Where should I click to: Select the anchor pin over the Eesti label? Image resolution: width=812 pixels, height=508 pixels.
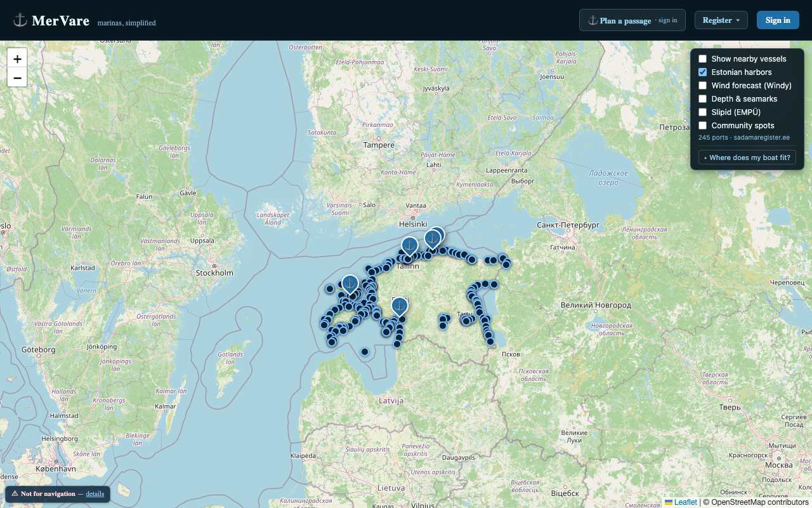pos(399,307)
